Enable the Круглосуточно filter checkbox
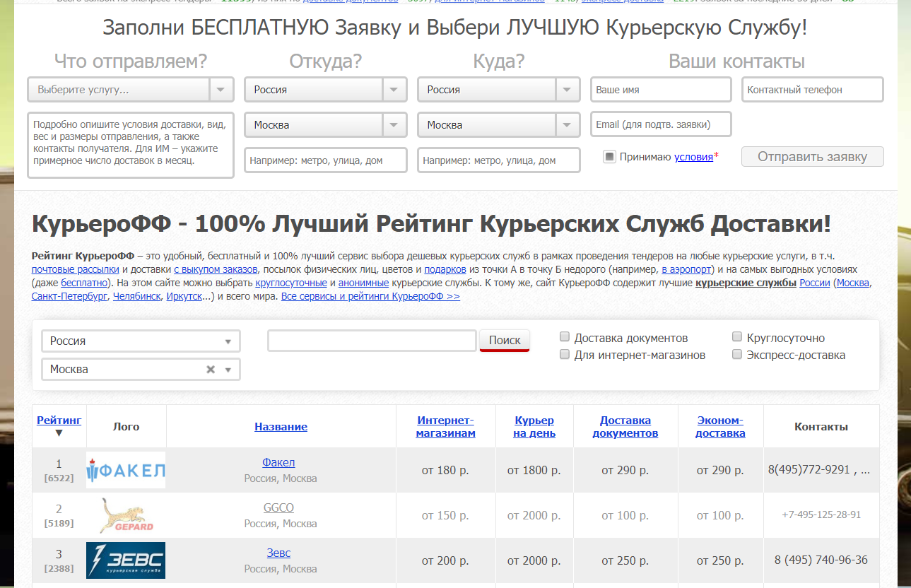 pyautogui.click(x=737, y=337)
